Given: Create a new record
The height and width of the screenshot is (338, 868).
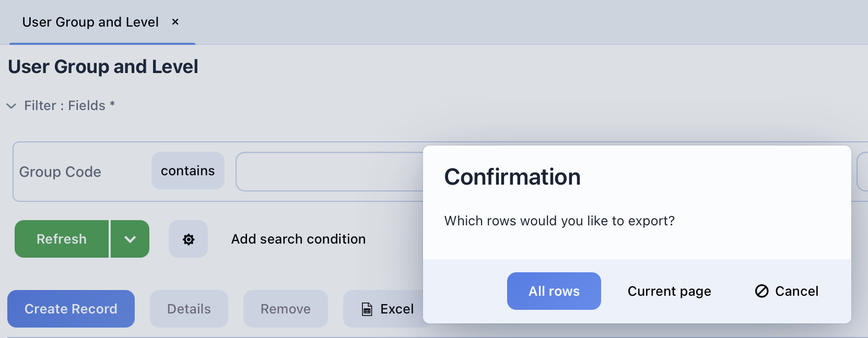Looking at the screenshot, I should coord(71,309).
